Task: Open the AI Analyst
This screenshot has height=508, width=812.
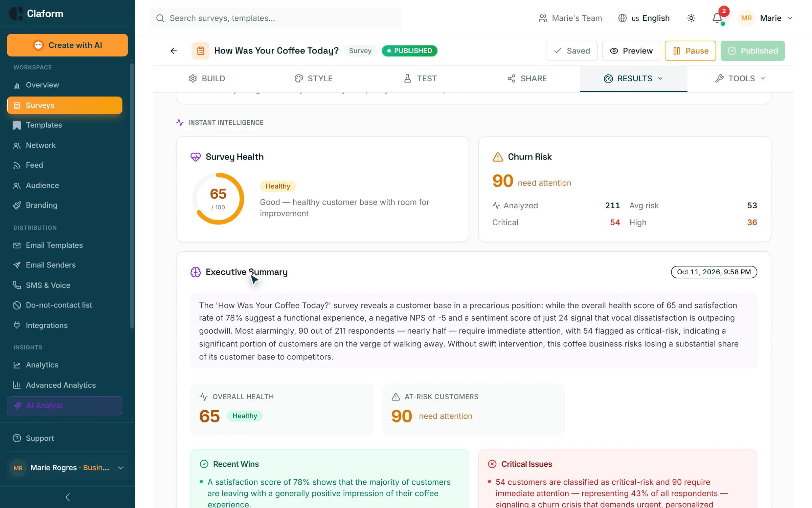Action: [x=64, y=406]
